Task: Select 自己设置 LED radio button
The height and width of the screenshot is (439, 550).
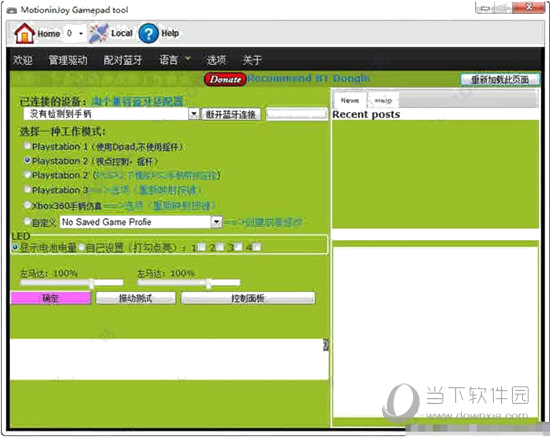Action: (81, 247)
